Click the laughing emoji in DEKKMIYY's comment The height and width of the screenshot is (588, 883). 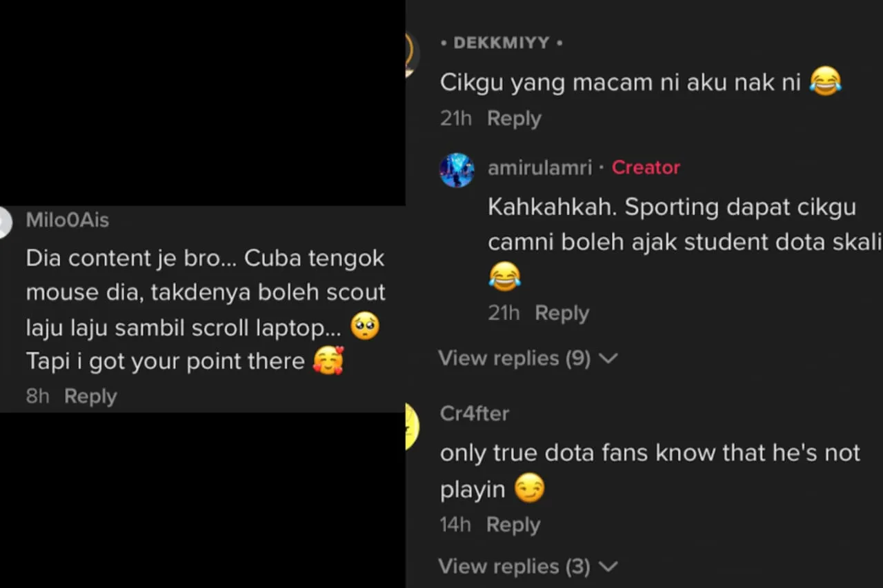coord(825,83)
